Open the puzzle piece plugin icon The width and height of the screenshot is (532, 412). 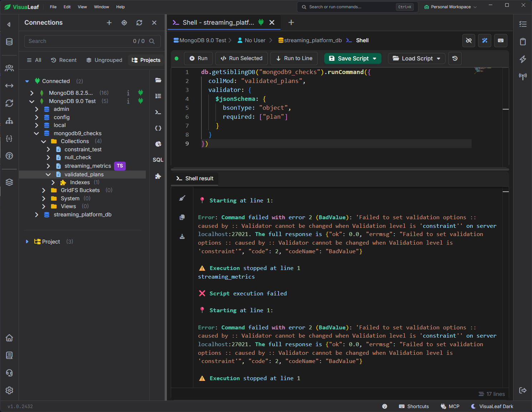pos(158,176)
